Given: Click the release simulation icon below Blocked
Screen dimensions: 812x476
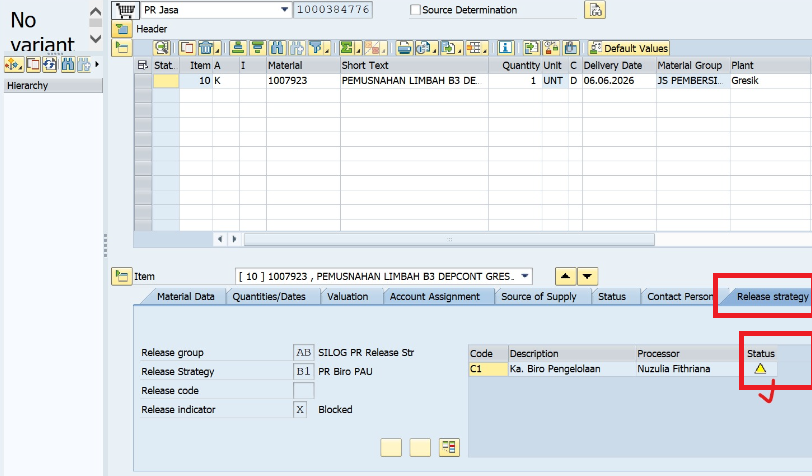Looking at the screenshot, I should 449,448.
